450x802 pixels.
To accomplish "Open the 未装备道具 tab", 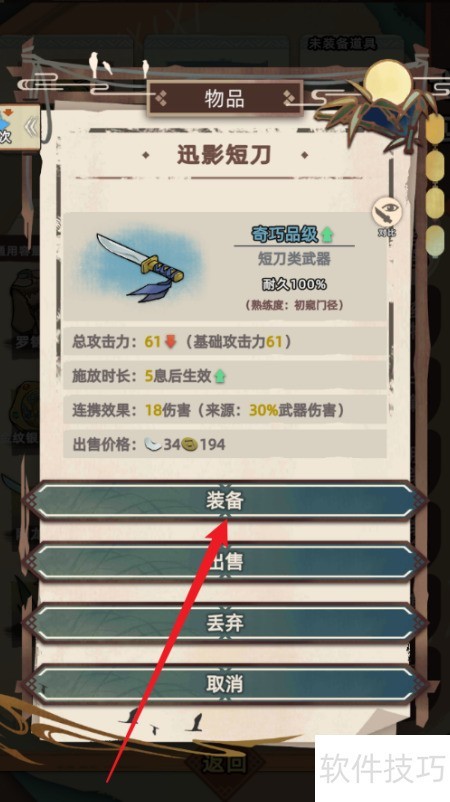I will pyautogui.click(x=342, y=43).
